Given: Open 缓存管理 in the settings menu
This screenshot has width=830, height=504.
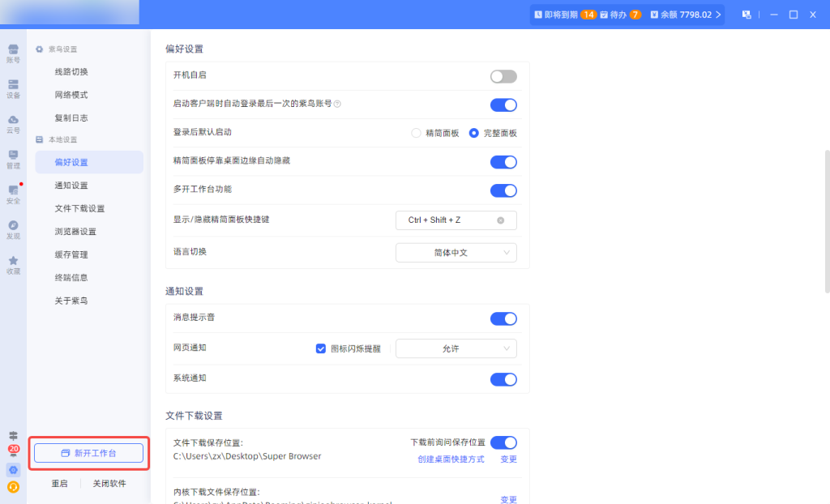Looking at the screenshot, I should (71, 254).
